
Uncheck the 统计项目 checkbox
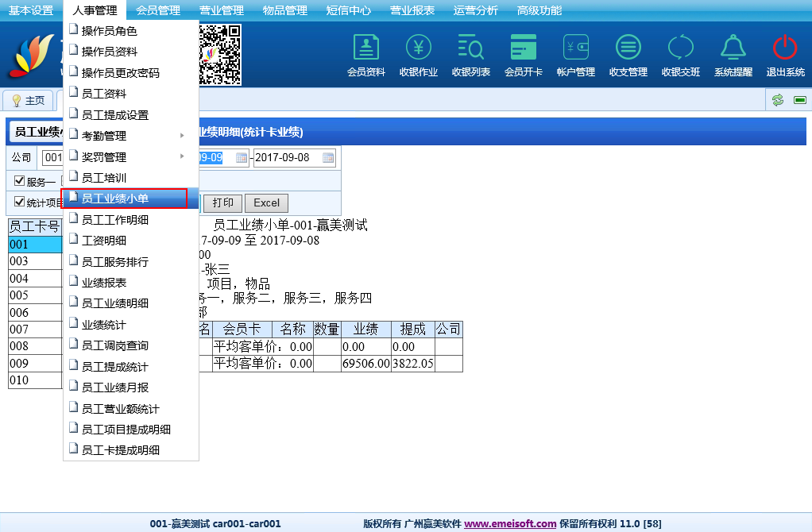(20, 202)
